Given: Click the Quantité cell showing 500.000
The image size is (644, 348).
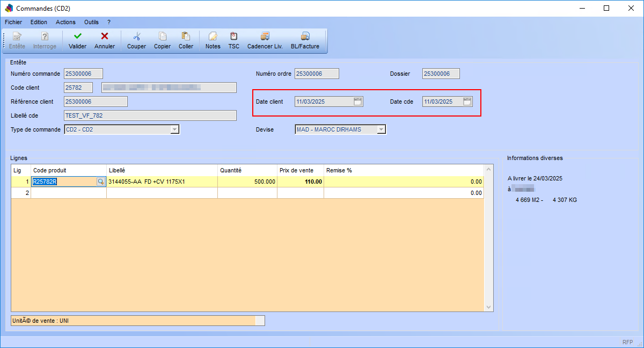Looking at the screenshot, I should 247,182.
